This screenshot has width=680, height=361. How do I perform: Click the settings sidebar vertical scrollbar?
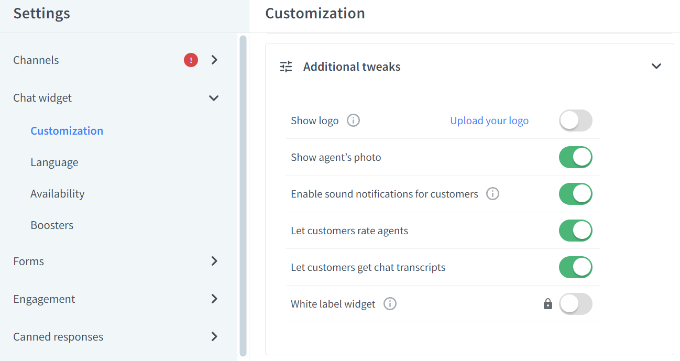(243, 196)
